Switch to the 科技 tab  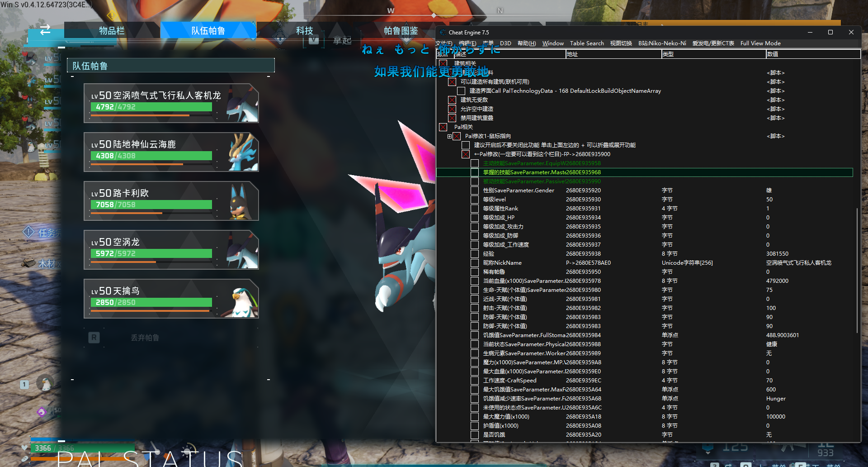(305, 30)
